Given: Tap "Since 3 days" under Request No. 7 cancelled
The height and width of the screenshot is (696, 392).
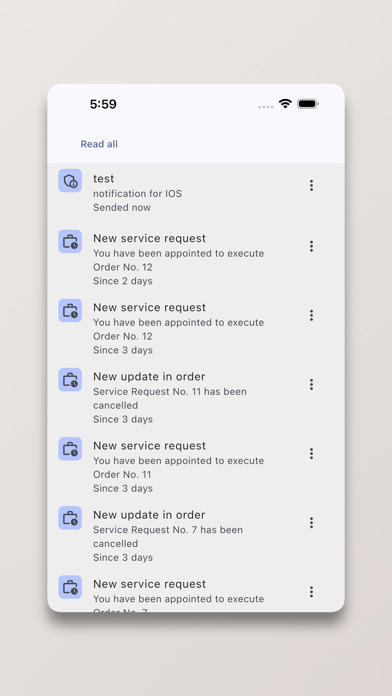Looking at the screenshot, I should pyautogui.click(x=123, y=558).
